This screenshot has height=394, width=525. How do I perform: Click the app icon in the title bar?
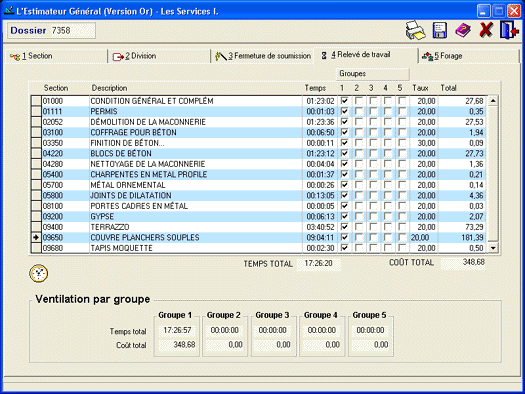(9, 11)
